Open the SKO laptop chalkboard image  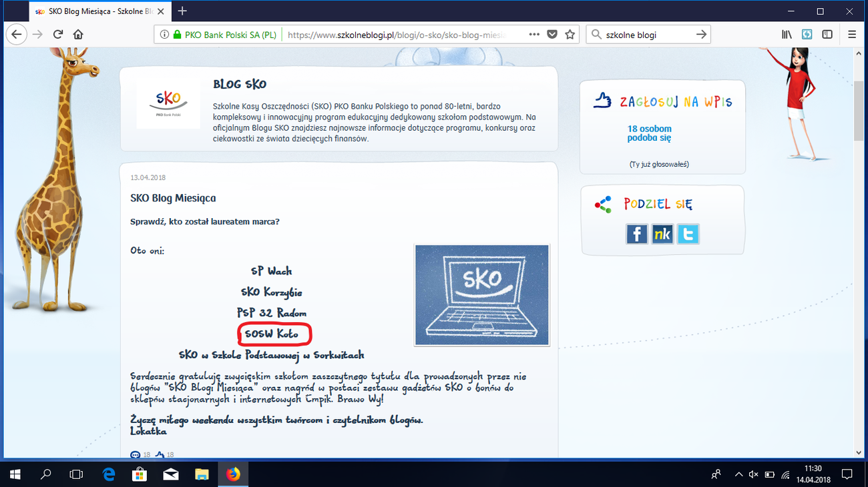tap(482, 295)
